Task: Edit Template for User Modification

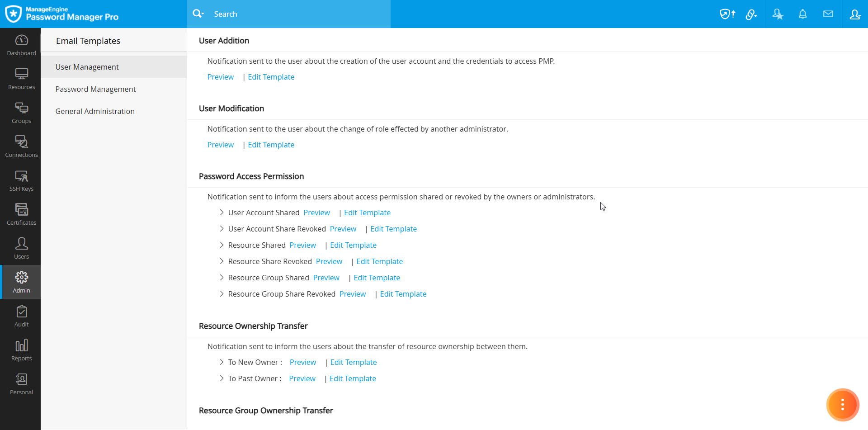Action: click(271, 145)
